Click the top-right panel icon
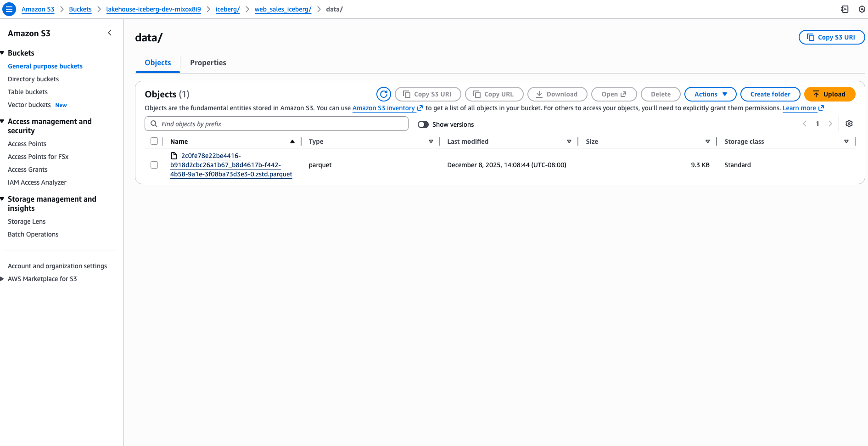 point(844,9)
